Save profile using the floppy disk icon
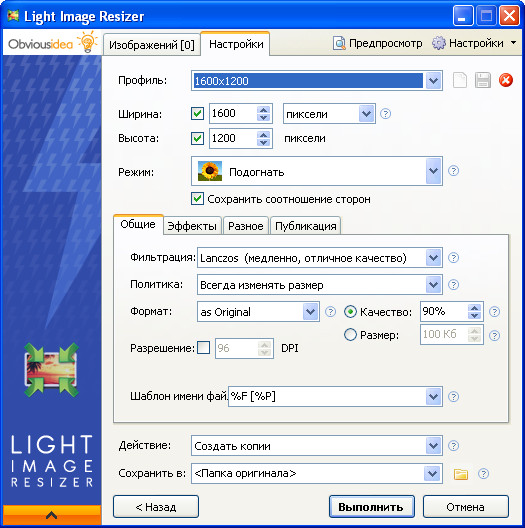525x528 pixels. 483,80
